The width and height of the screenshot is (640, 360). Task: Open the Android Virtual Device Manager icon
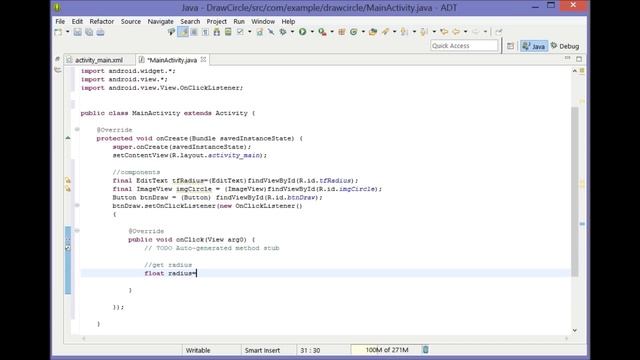point(228,32)
